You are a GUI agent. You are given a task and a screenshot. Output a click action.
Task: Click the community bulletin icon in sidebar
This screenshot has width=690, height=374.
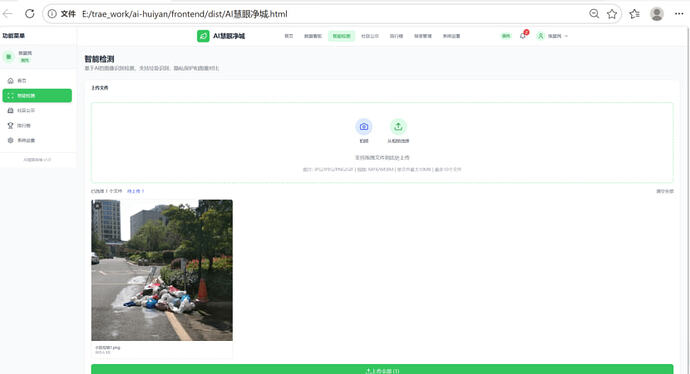click(11, 110)
